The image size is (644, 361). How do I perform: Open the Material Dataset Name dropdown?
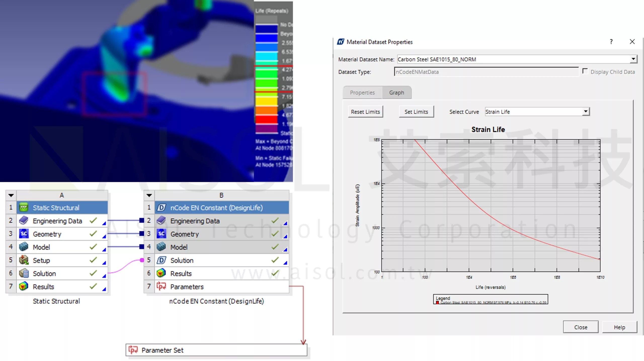tap(633, 59)
